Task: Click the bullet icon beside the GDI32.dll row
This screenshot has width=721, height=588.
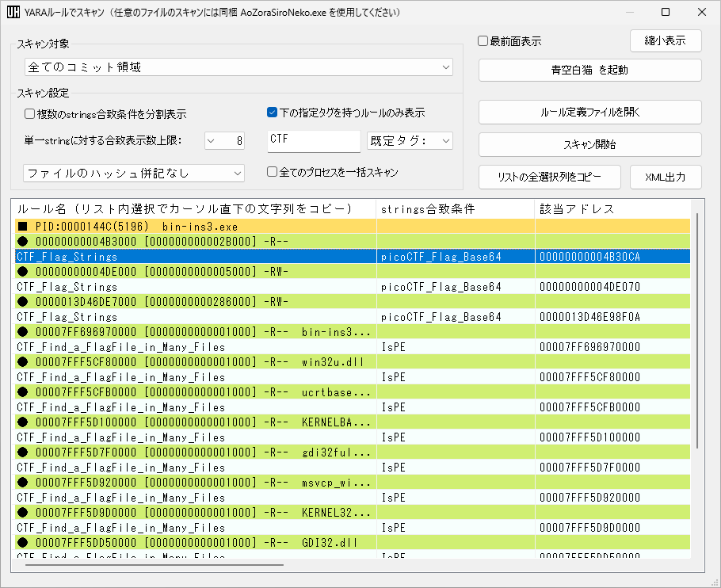Action: (x=23, y=544)
